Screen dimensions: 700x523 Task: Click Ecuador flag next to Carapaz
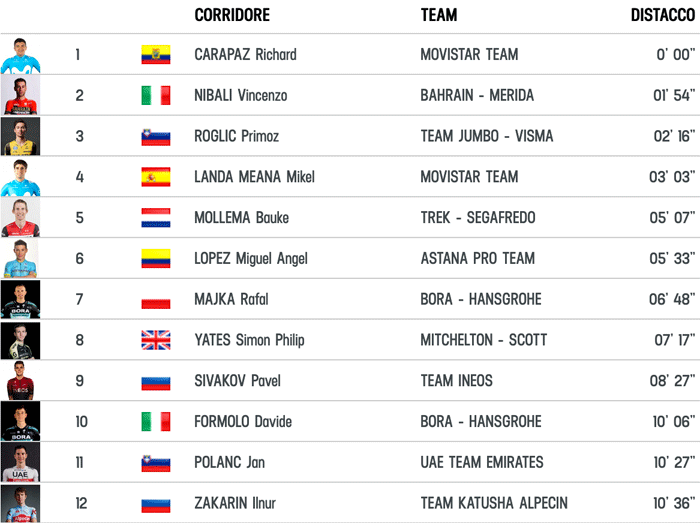(x=155, y=55)
